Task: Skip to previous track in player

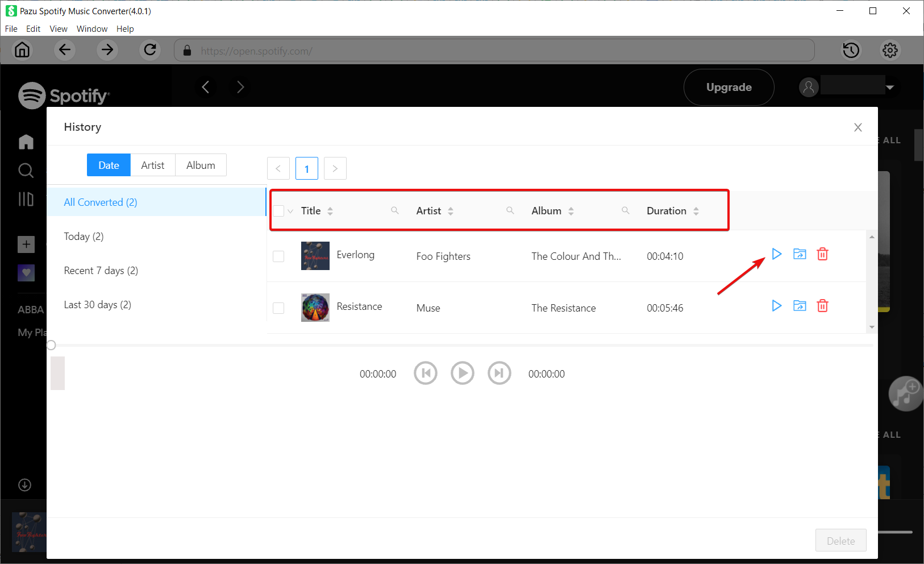Action: click(x=426, y=374)
